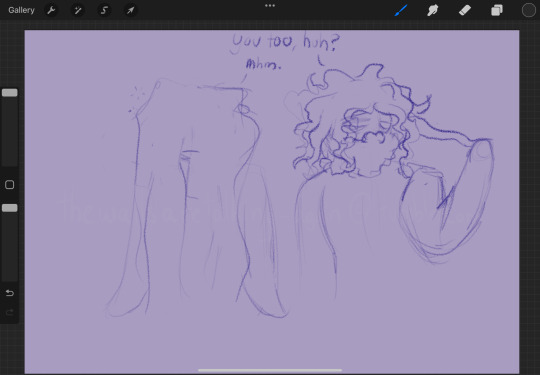Adjust the brush size slider handle
This screenshot has width=540, height=375.
pyautogui.click(x=10, y=92)
